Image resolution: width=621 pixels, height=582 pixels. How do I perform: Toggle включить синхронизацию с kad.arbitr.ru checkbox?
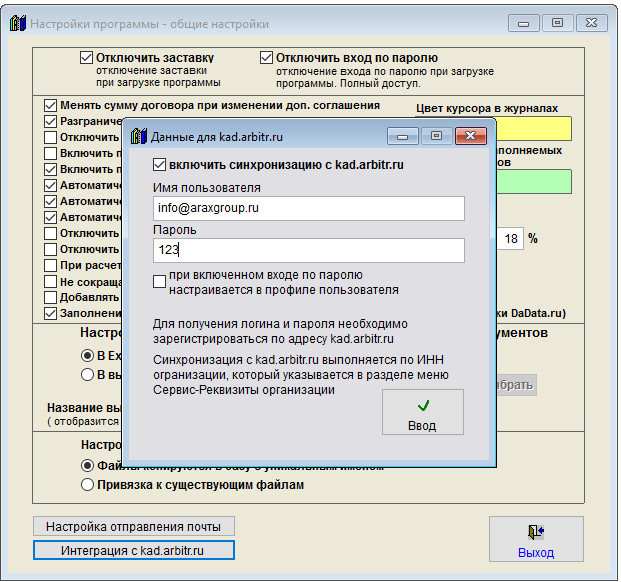point(159,164)
